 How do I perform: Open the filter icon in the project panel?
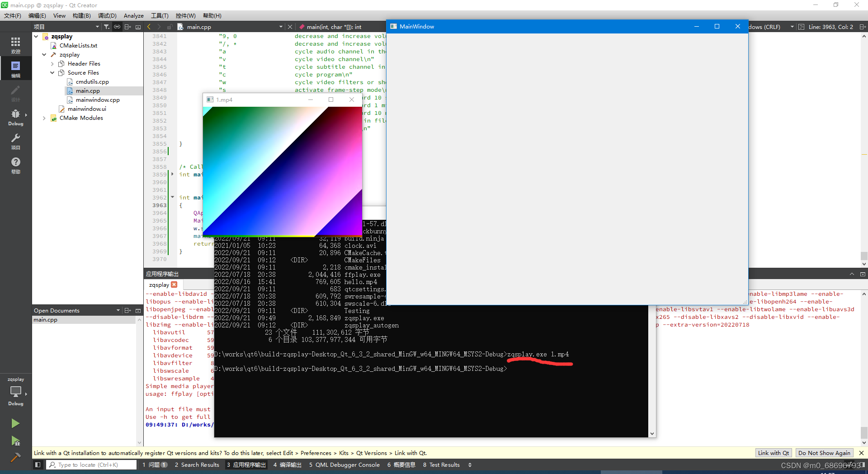tap(107, 27)
